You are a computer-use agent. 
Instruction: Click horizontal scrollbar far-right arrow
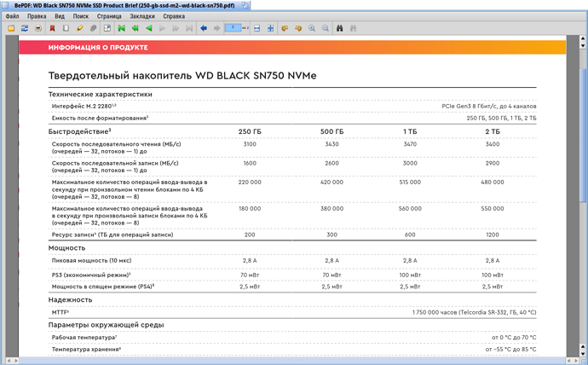tap(576, 361)
